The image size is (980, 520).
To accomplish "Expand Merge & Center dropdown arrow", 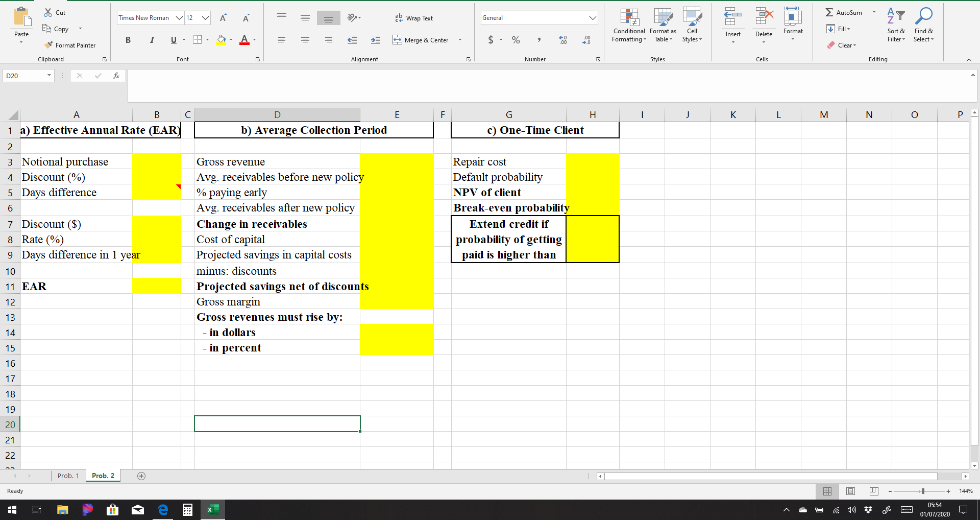I will 460,40.
